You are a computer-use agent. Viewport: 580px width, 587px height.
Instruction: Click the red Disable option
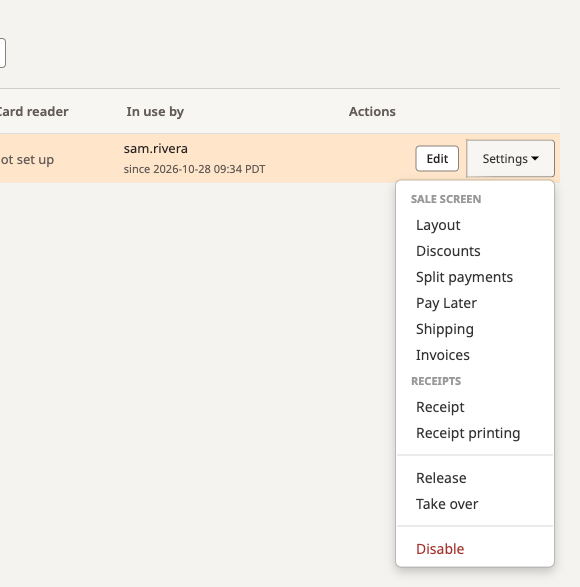click(x=475, y=549)
